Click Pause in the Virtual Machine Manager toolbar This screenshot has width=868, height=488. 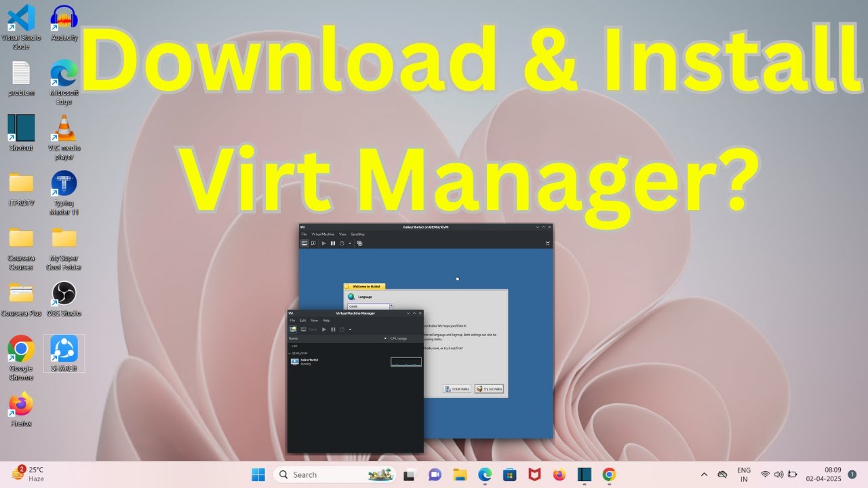coord(333,329)
